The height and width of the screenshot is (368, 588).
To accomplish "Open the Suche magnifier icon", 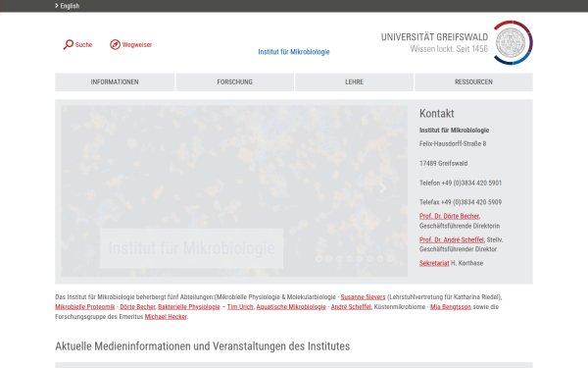I will pyautogui.click(x=69, y=45).
